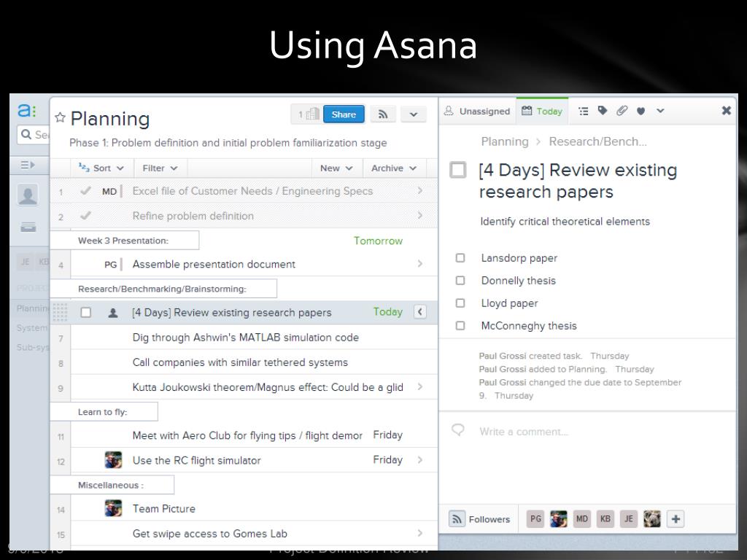Click the project description text under Planning
Viewport: 747px width, 560px height.
click(228, 143)
